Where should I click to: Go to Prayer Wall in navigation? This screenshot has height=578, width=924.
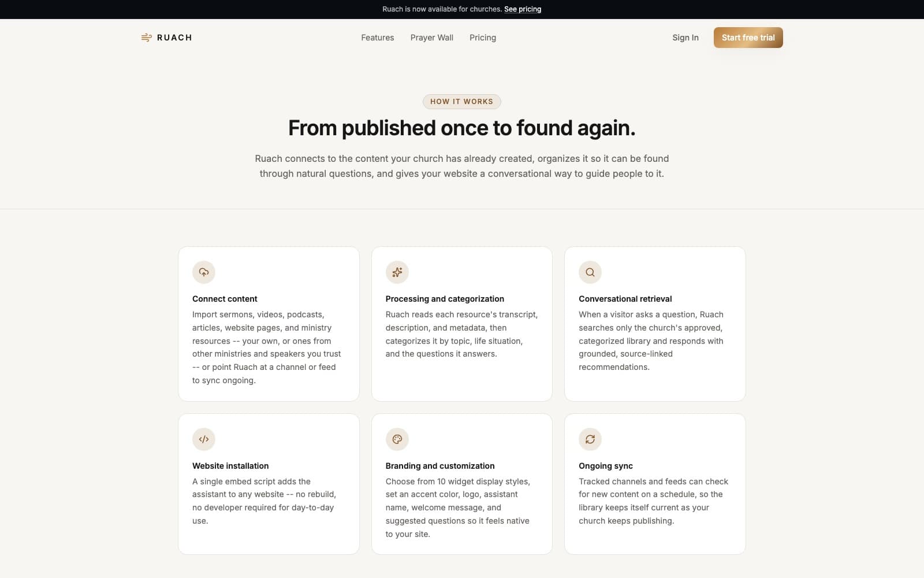[432, 38]
